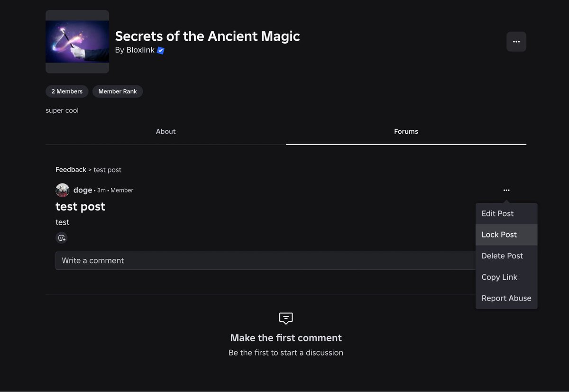This screenshot has width=569, height=392.
Task: Click the Secrets of the Ancient Magic thumbnail
Action: (77, 42)
